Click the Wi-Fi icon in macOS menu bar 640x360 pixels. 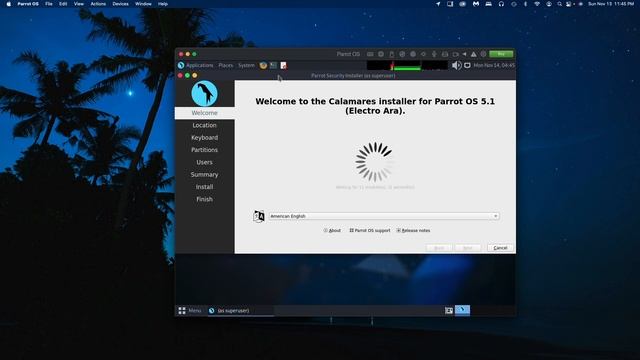click(x=537, y=4)
